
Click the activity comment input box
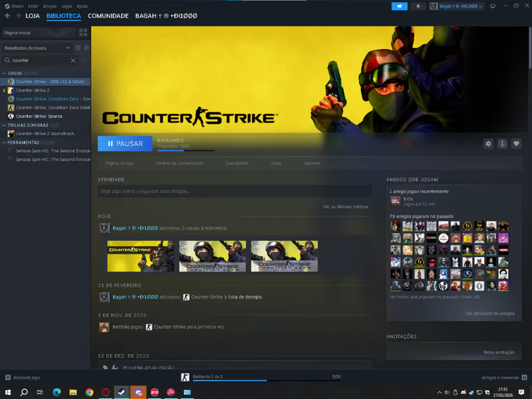point(235,192)
